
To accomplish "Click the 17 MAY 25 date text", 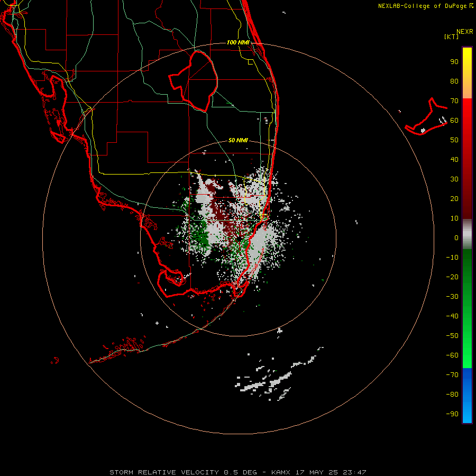I will [x=317, y=472].
